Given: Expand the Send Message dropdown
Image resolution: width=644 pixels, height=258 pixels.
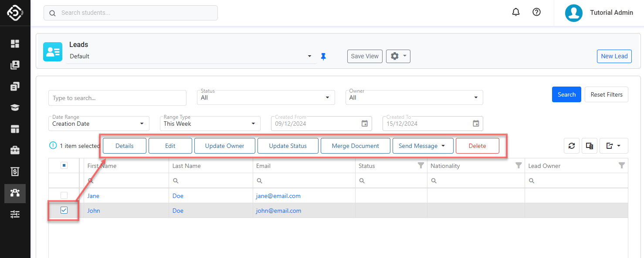Looking at the screenshot, I should pos(423,146).
